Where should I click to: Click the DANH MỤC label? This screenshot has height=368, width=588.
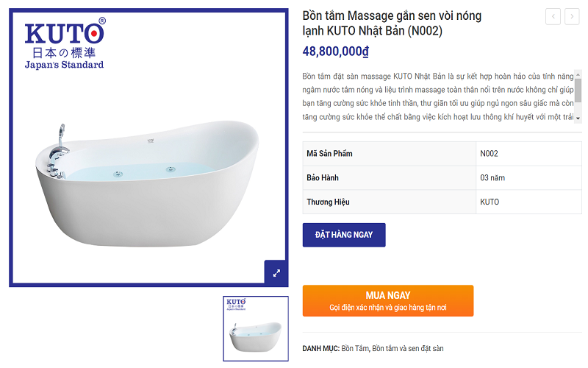(320, 348)
